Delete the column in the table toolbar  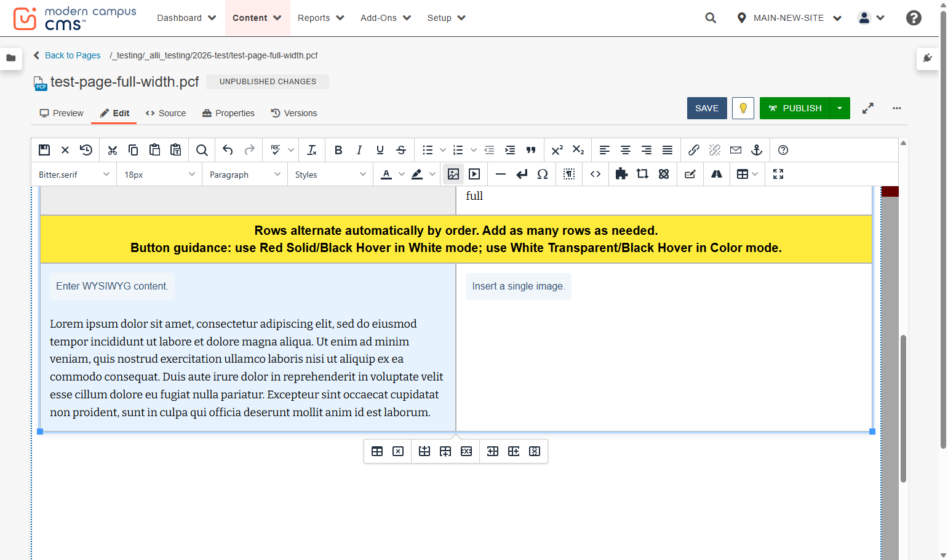pyautogui.click(x=535, y=451)
